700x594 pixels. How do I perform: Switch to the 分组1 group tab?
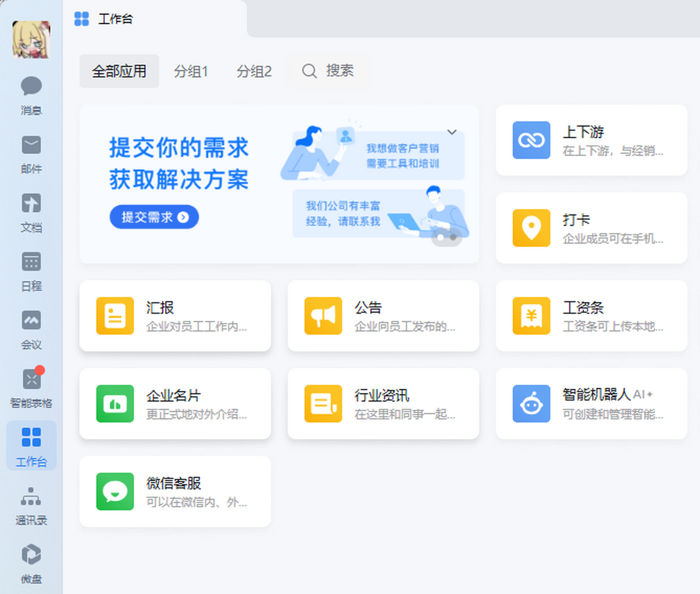pyautogui.click(x=191, y=71)
